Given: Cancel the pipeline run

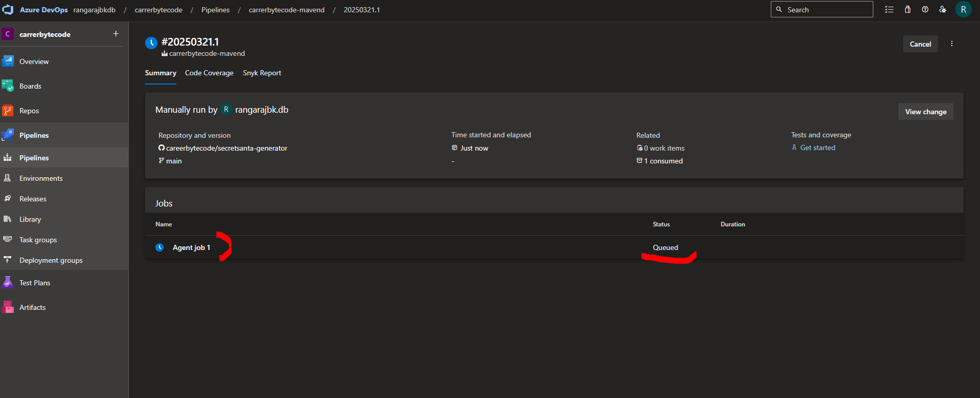Looking at the screenshot, I should click(x=921, y=44).
